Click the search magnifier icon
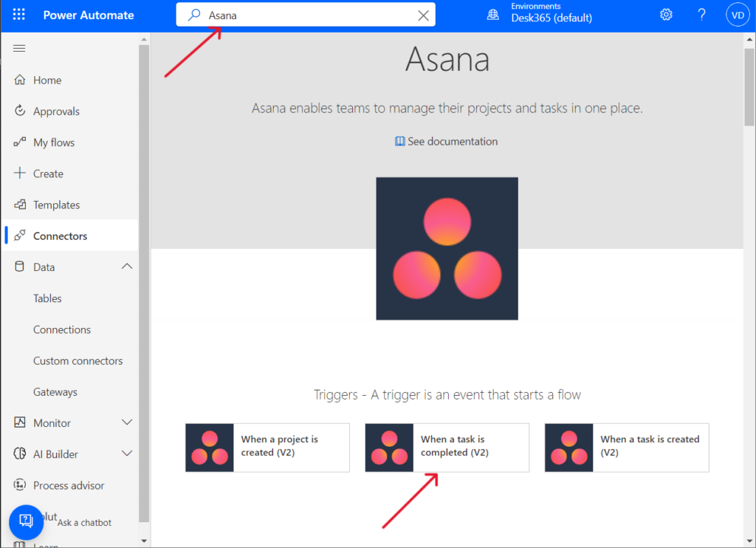The width and height of the screenshot is (756, 548). click(194, 15)
